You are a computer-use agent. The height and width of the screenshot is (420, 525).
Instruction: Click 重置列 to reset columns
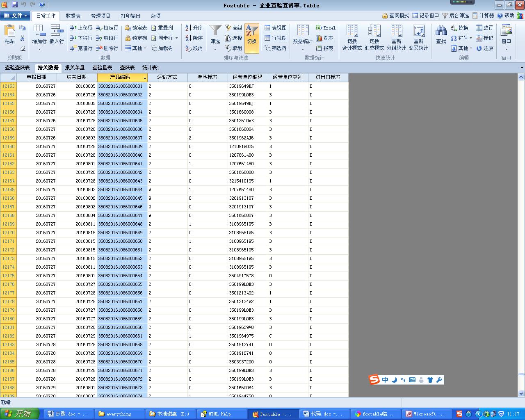tap(162, 28)
